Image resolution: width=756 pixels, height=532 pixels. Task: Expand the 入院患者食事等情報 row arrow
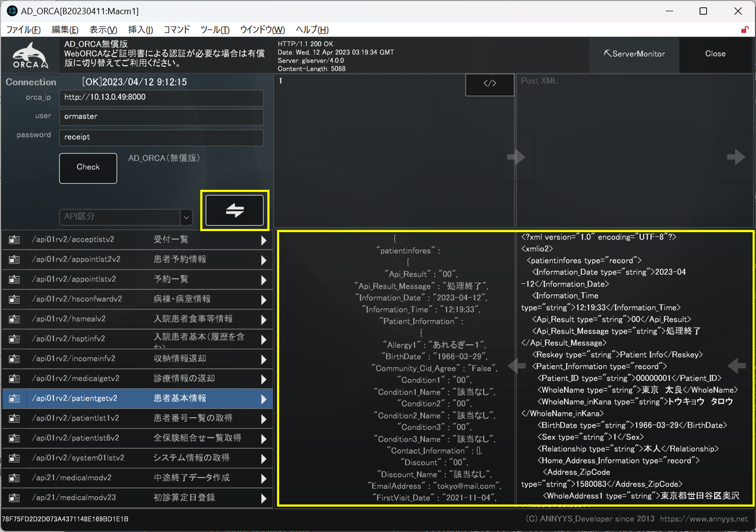[x=264, y=320]
